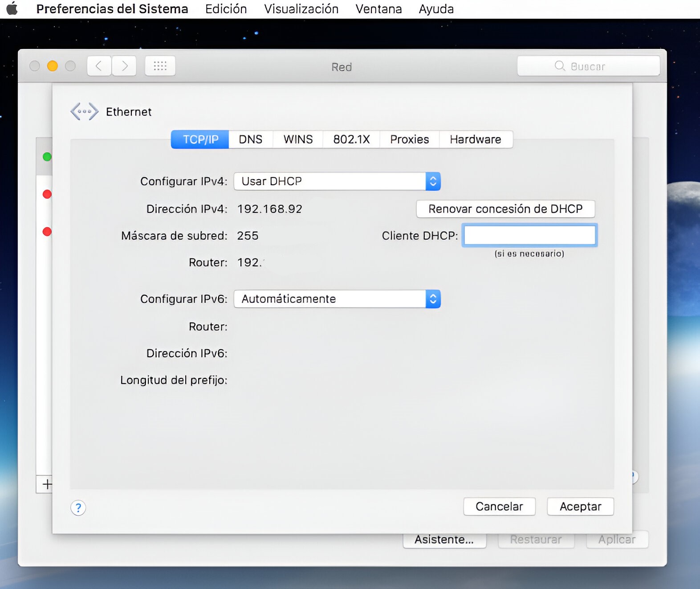Expand the Configurar IPv6 dropdown
700x589 pixels.
click(x=337, y=299)
